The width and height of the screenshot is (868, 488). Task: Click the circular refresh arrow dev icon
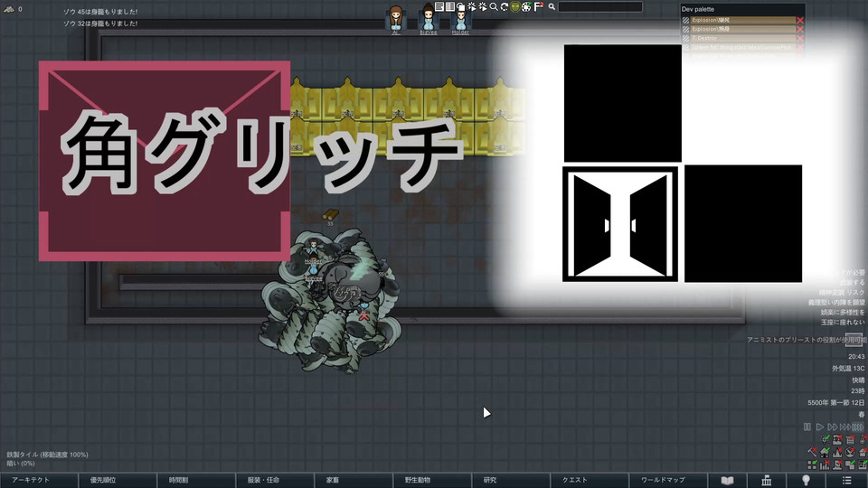505,6
